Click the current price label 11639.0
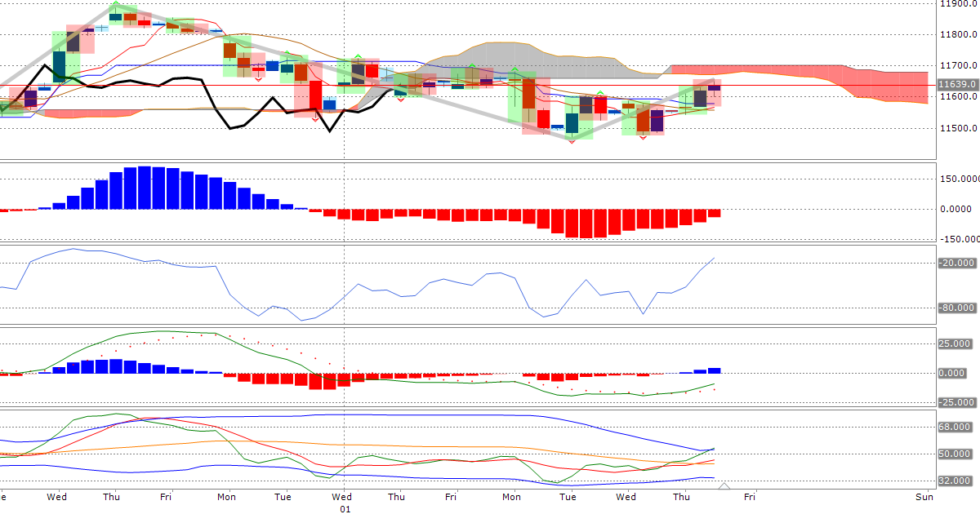This screenshot has width=980, height=514. 958,84
